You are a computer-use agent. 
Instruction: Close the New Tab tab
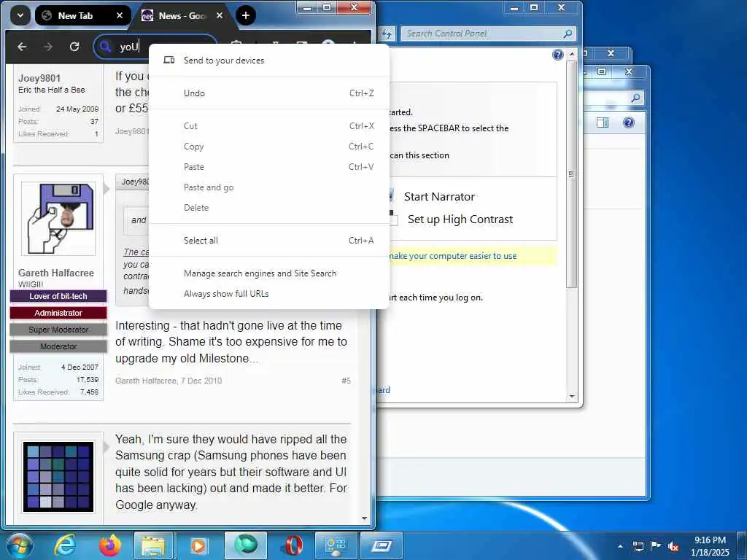click(x=120, y=16)
